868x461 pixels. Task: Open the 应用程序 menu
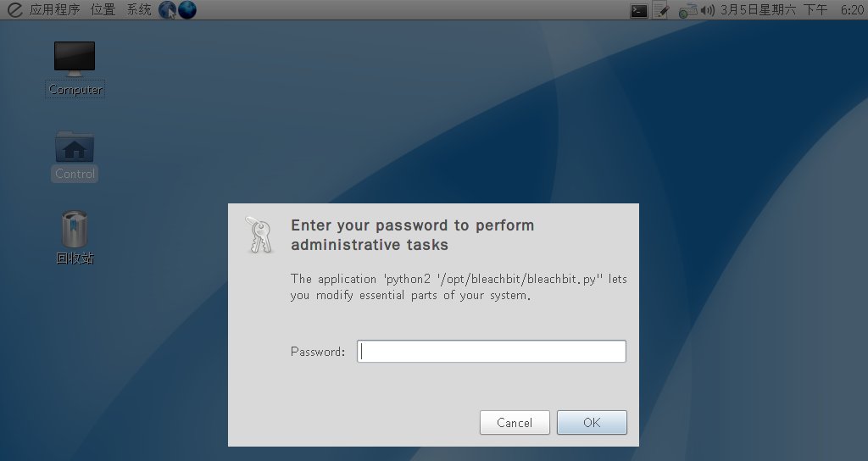[55, 9]
